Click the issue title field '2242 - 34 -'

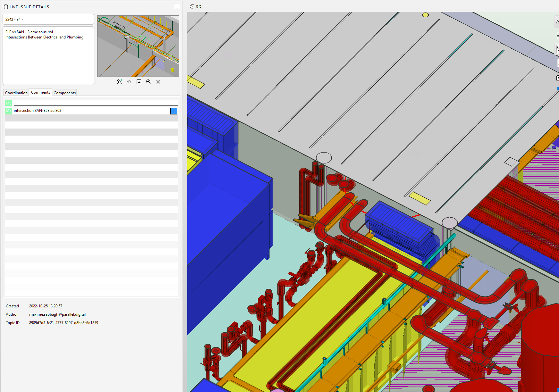point(48,19)
